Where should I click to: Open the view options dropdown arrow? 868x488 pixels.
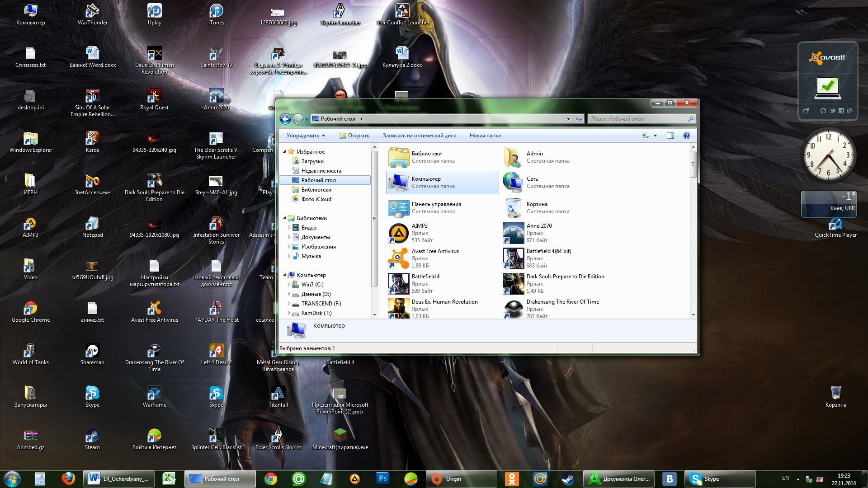coord(655,136)
